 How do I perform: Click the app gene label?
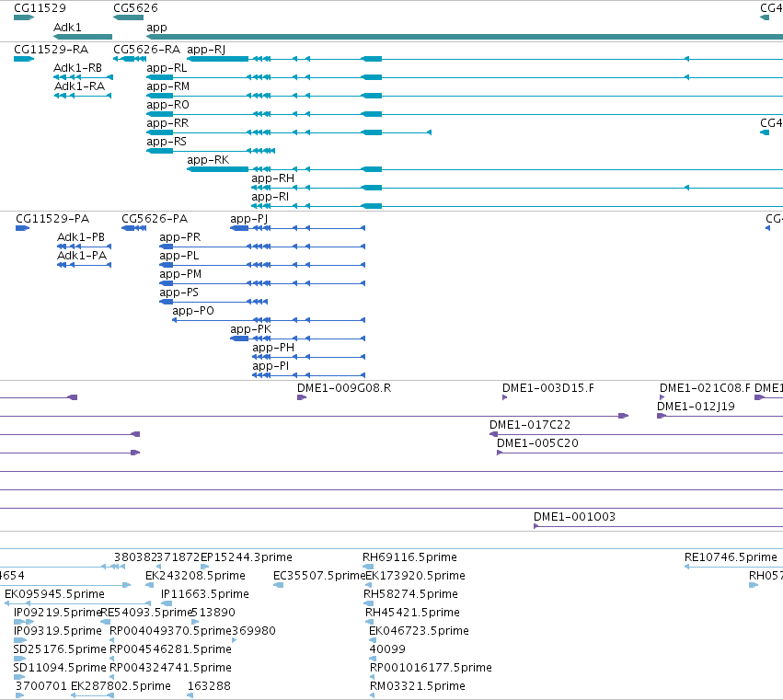pos(156,28)
